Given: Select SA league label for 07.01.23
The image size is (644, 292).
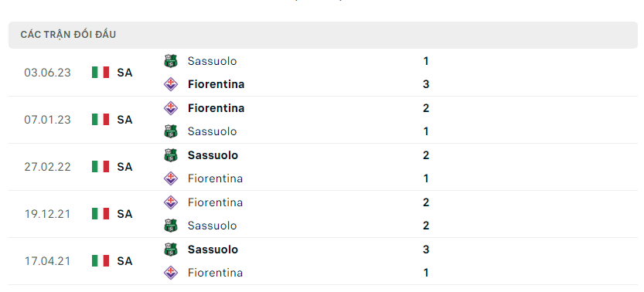Looking at the screenshot, I should point(124,120).
